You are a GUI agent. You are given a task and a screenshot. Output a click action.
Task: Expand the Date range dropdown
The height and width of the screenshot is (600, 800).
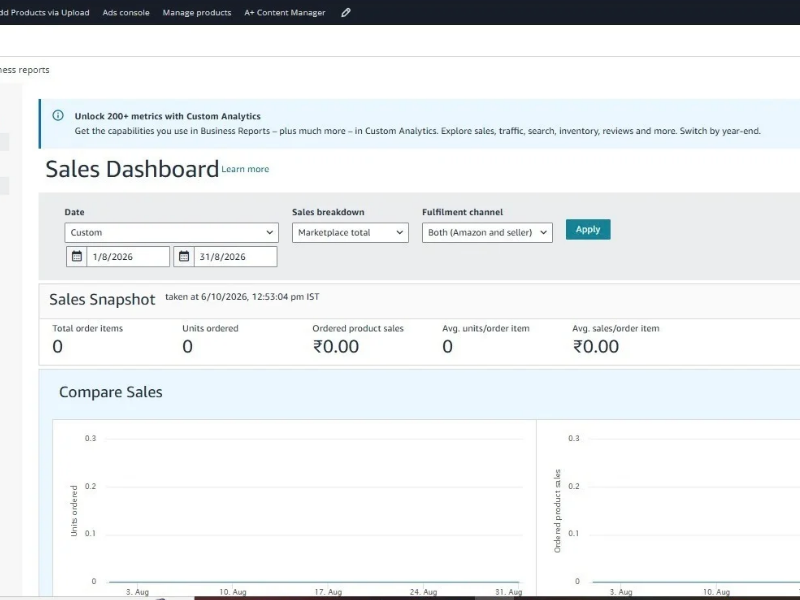(171, 233)
